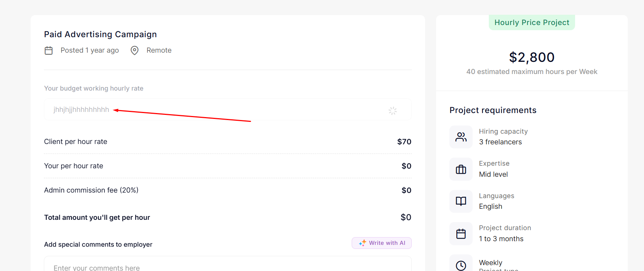The image size is (644, 271).
Task: Click the $70 client per hour value
Action: [404, 142]
